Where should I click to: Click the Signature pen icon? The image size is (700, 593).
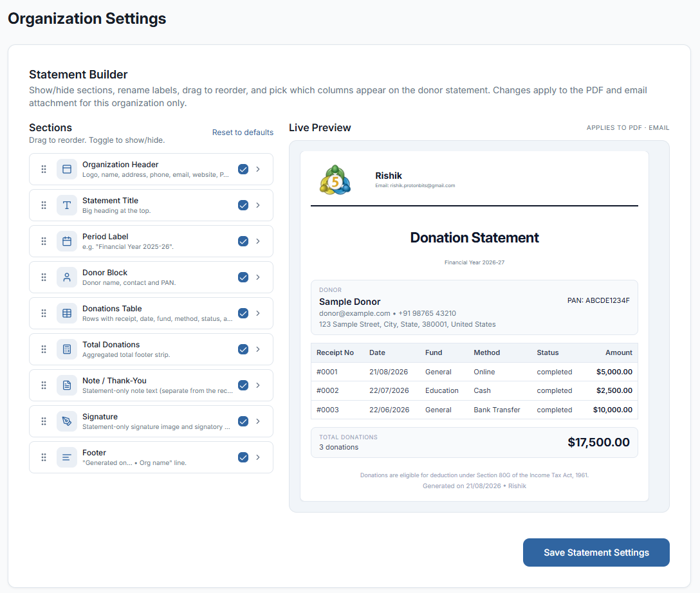point(66,421)
